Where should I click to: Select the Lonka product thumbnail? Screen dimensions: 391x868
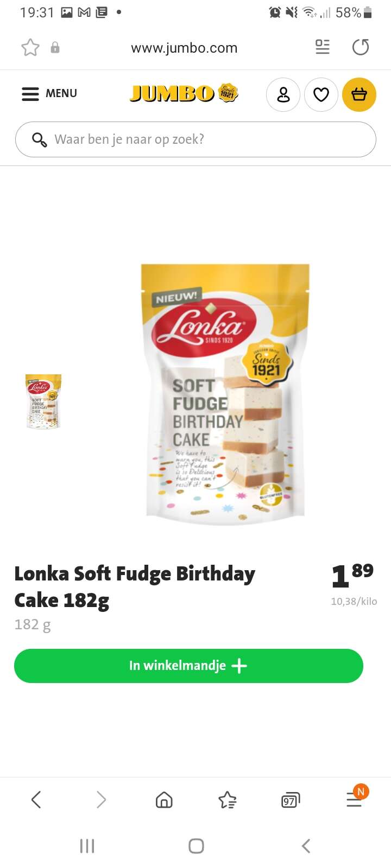click(43, 401)
